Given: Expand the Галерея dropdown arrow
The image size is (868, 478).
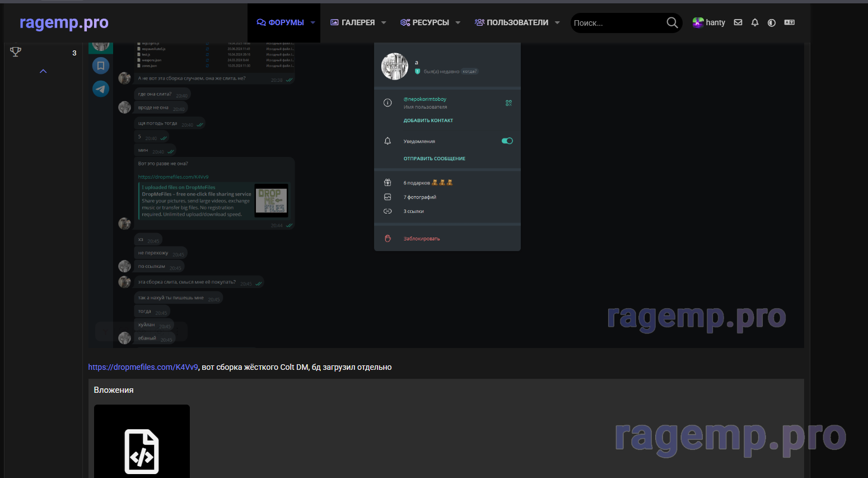Looking at the screenshot, I should (384, 22).
